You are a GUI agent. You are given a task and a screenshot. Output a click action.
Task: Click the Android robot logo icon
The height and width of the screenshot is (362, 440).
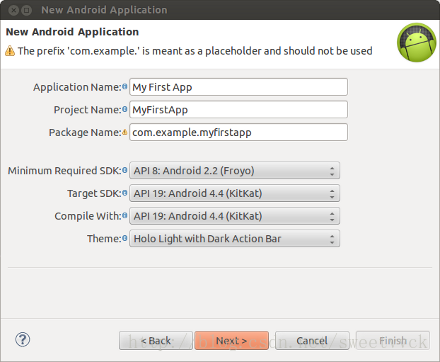417,42
